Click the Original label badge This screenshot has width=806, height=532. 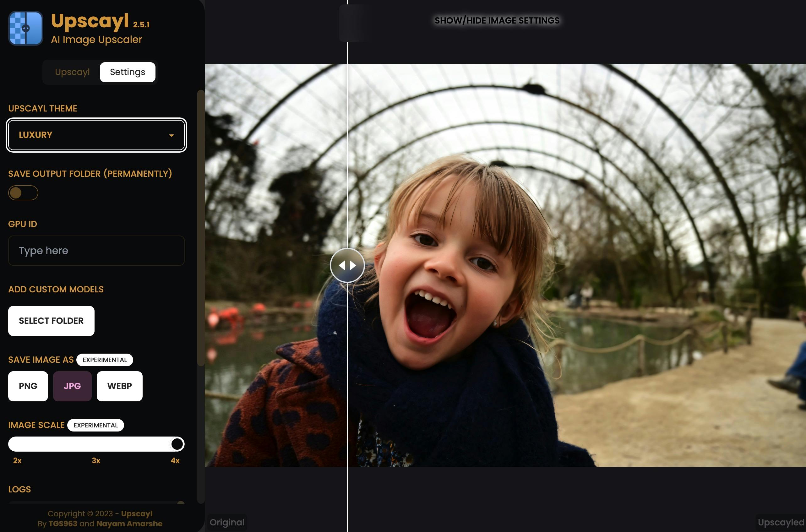[x=227, y=522]
